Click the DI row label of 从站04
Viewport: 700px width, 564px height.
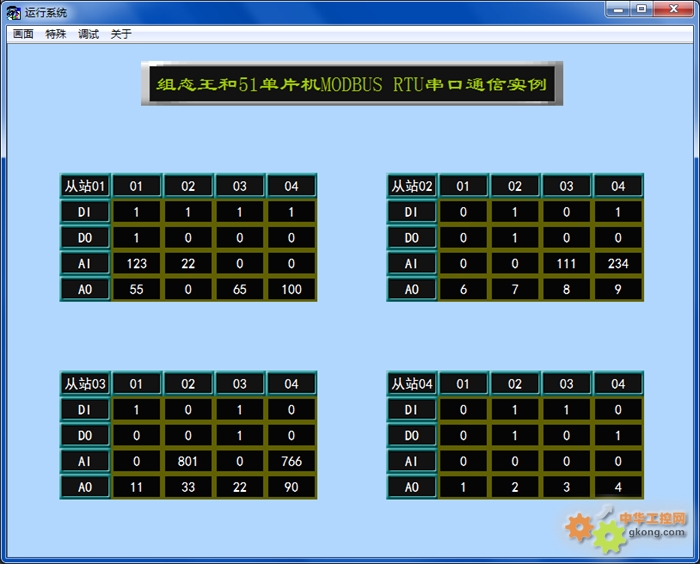412,409
